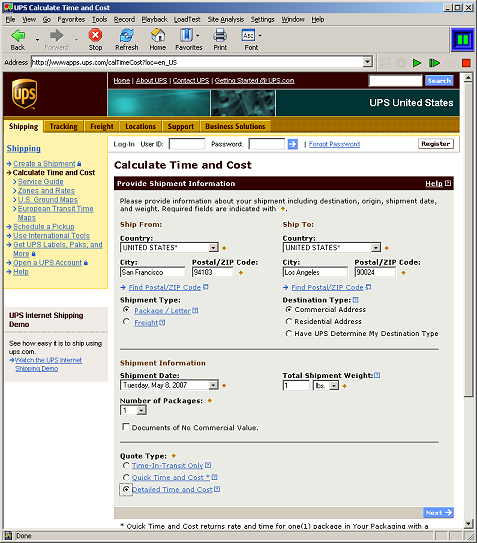Select Have UPS Determine My Destination Type
This screenshot has width=477, height=543.
coord(289,333)
